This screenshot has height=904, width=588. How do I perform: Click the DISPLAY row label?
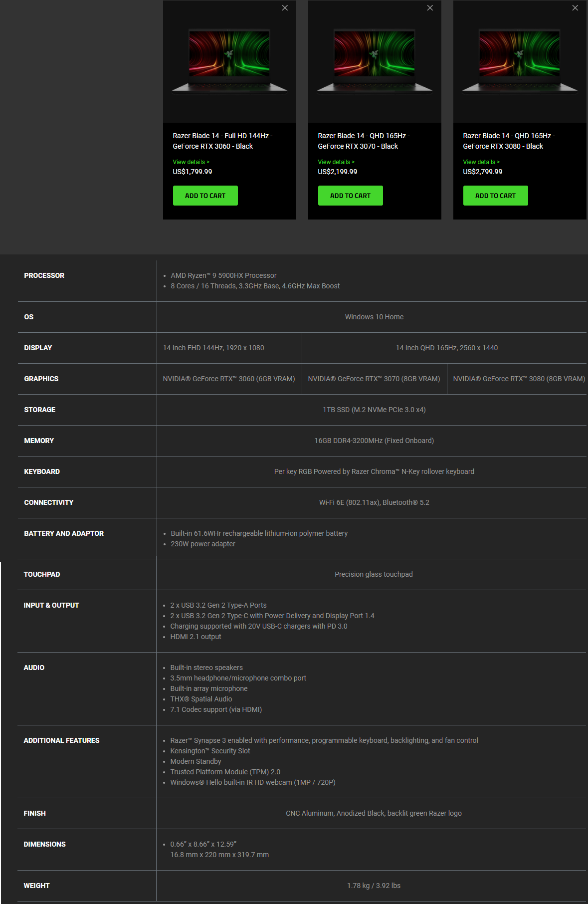38,348
